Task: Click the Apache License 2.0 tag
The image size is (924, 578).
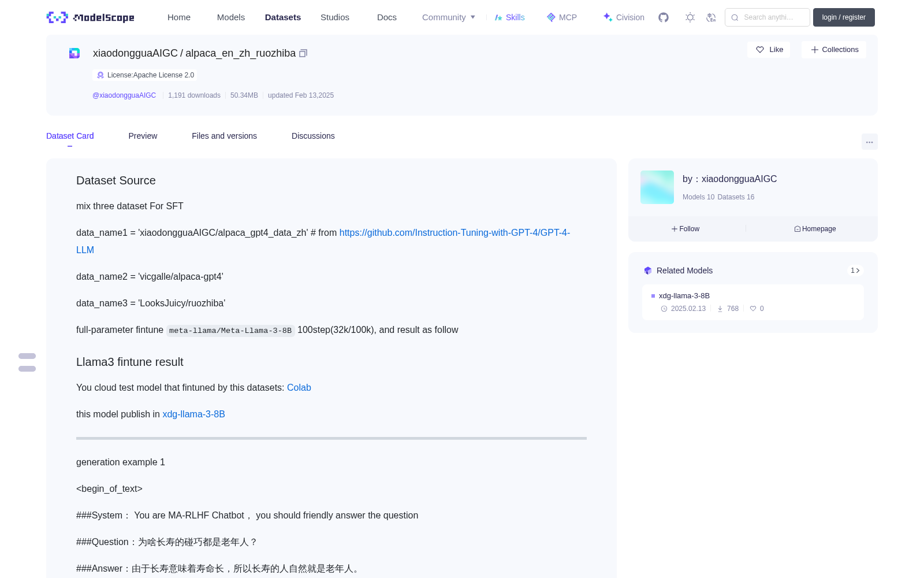Action: click(144, 75)
